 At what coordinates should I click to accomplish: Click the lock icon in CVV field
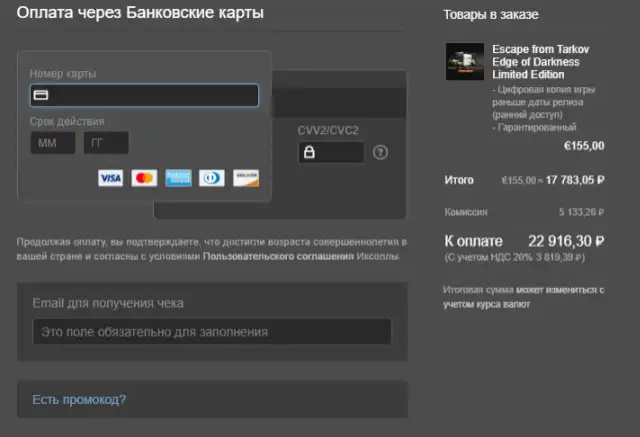click(309, 152)
